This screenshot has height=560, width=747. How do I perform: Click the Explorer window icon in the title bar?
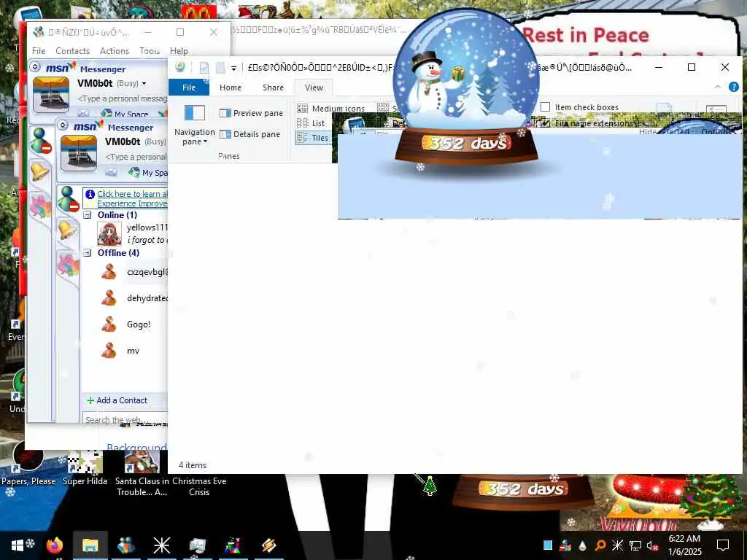coord(179,67)
